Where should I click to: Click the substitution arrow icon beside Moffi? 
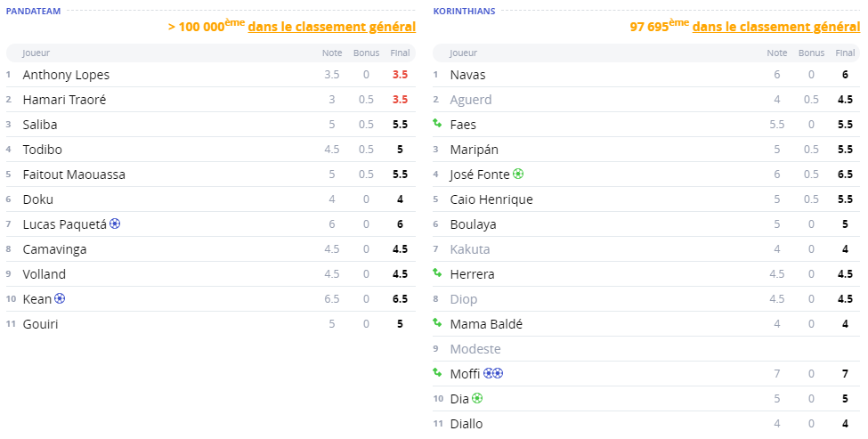click(437, 374)
